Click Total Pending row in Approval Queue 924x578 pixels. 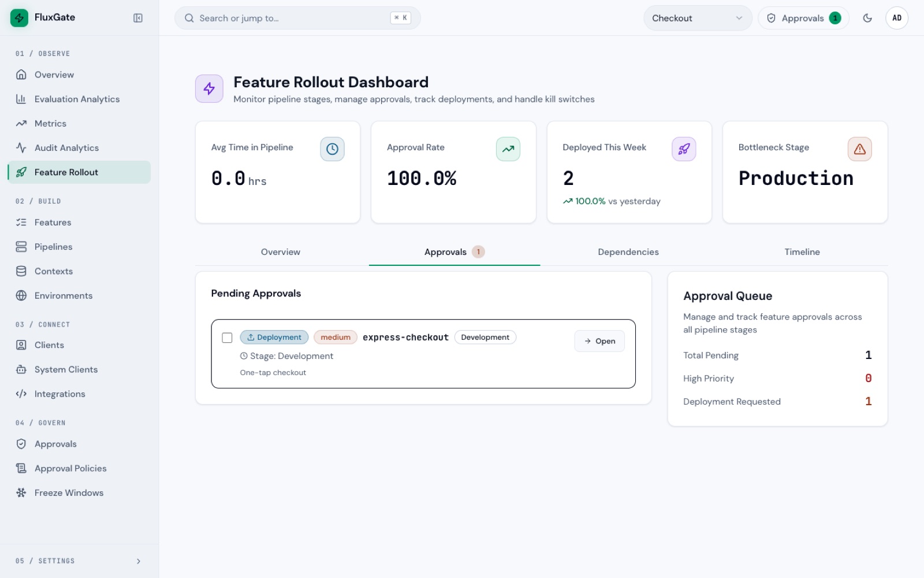pyautogui.click(x=777, y=355)
